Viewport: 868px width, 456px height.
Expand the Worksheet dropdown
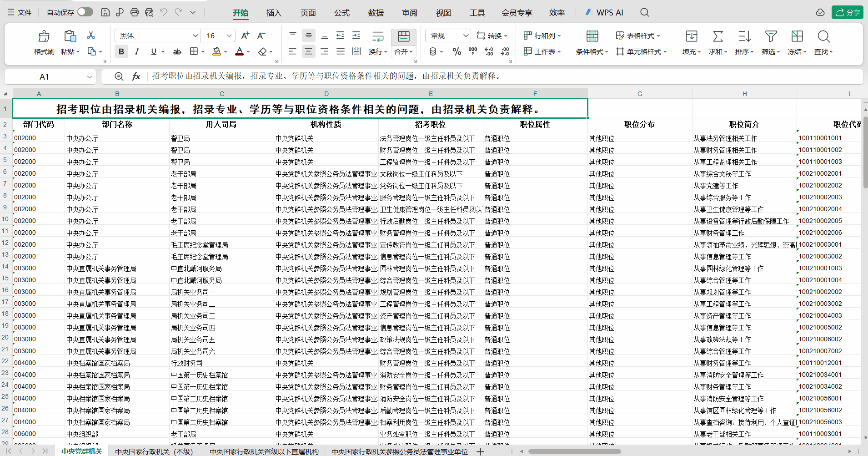click(542, 51)
